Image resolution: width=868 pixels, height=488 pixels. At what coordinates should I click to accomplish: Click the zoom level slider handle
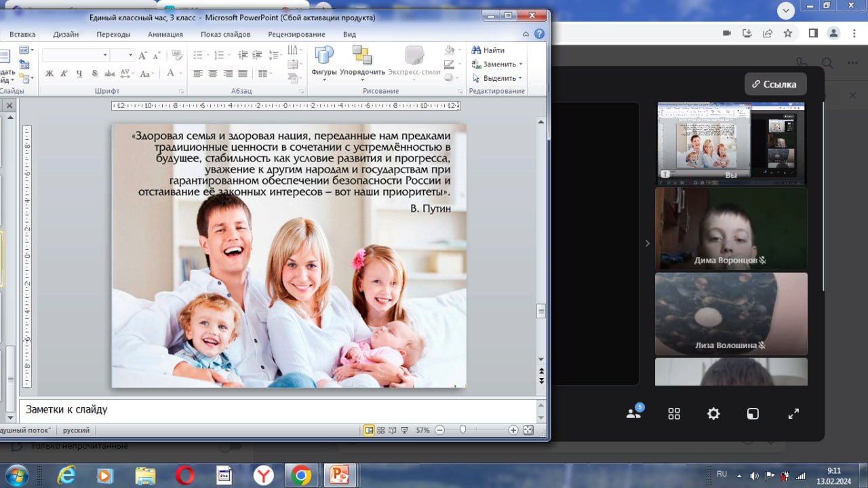tap(462, 430)
